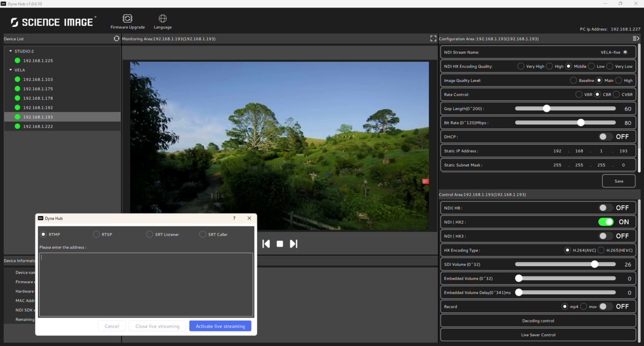Collapse the VELA device group
644x346 pixels.
tap(10, 70)
